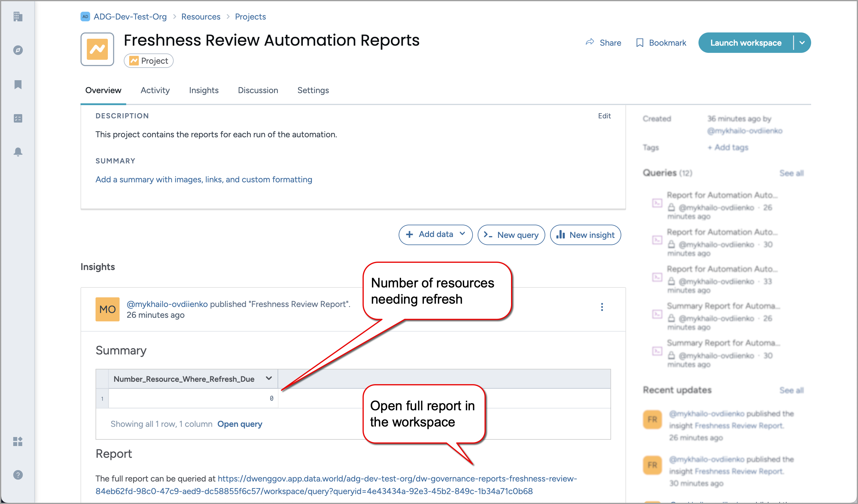Open the tasks checklist icon in sidebar
This screenshot has height=504, width=858.
click(18, 118)
